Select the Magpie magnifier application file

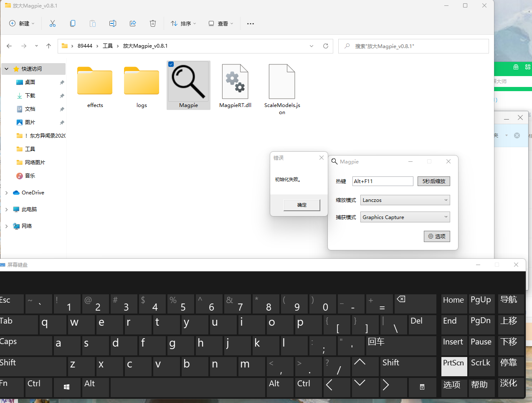tap(188, 85)
